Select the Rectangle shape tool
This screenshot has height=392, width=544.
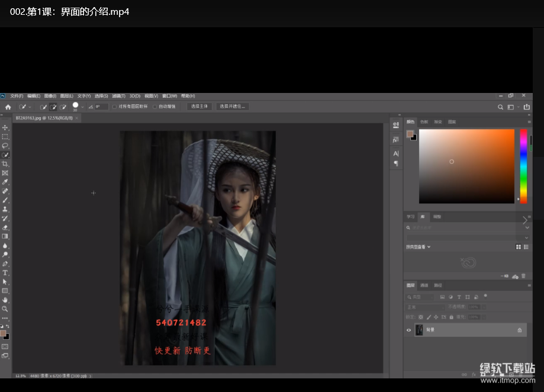[5, 291]
